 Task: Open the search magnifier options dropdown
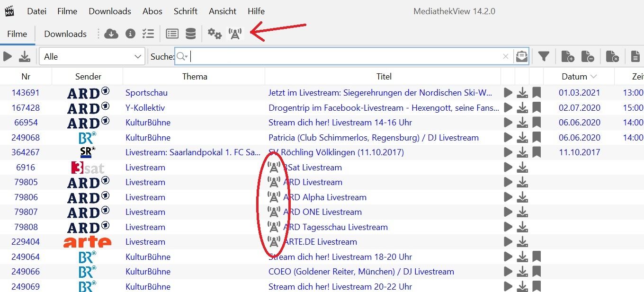182,57
